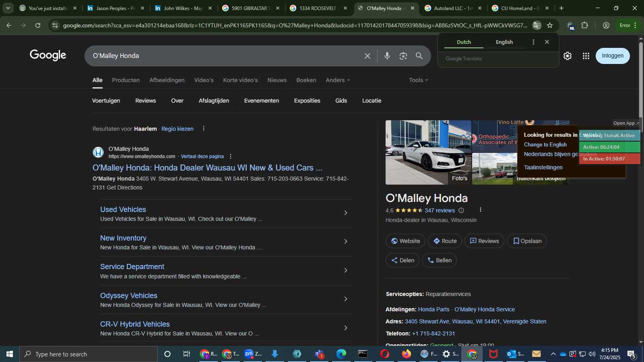
Task: Switch to Autoland LLC browser tab
Action: (x=454, y=8)
